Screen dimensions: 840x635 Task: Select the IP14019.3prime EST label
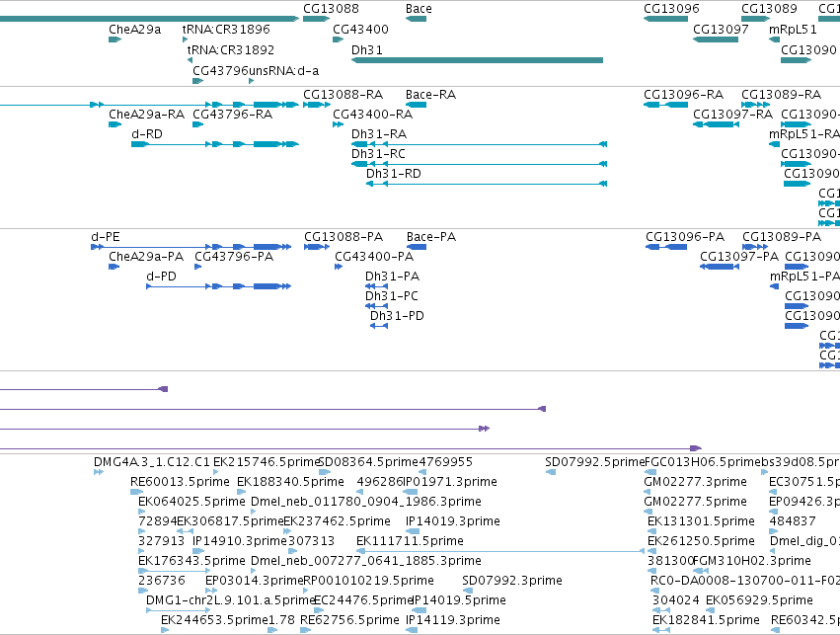click(453, 521)
